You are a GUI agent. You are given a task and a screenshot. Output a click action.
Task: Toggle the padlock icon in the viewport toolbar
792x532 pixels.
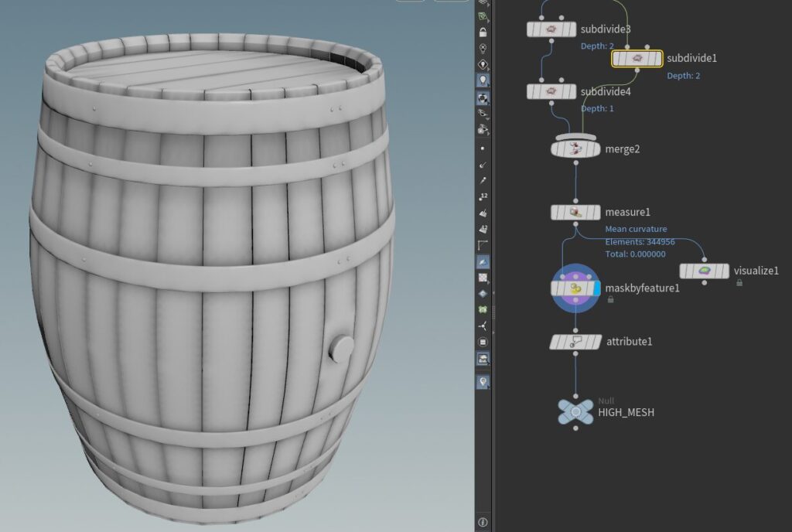483,32
